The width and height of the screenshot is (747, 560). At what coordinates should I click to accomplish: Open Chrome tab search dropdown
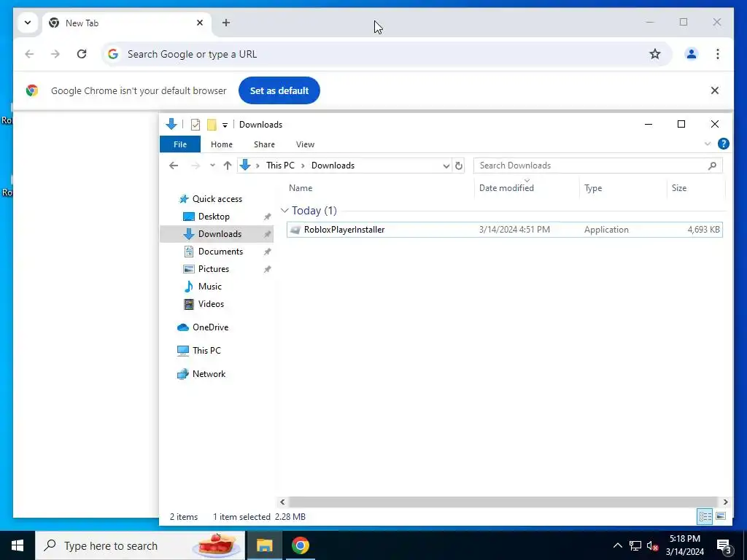pyautogui.click(x=28, y=23)
